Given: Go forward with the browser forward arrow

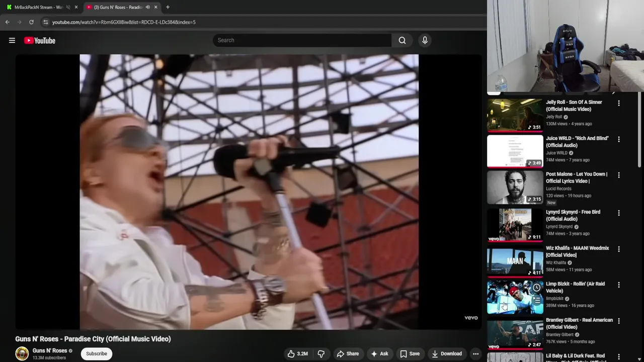Looking at the screenshot, I should click(x=19, y=22).
